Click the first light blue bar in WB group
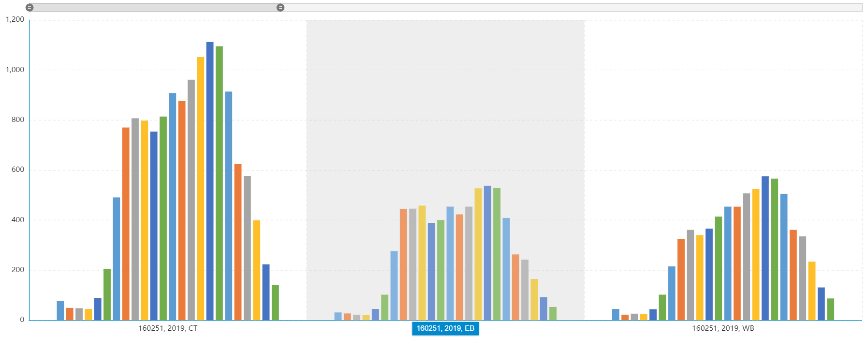The width and height of the screenshot is (868, 338). click(616, 315)
